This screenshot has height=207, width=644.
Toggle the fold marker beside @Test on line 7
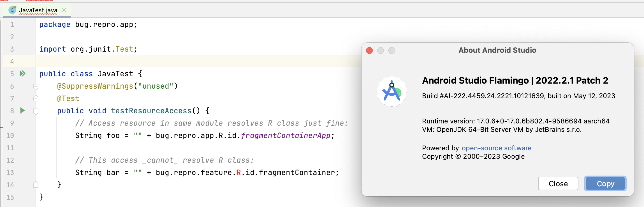coord(36,98)
